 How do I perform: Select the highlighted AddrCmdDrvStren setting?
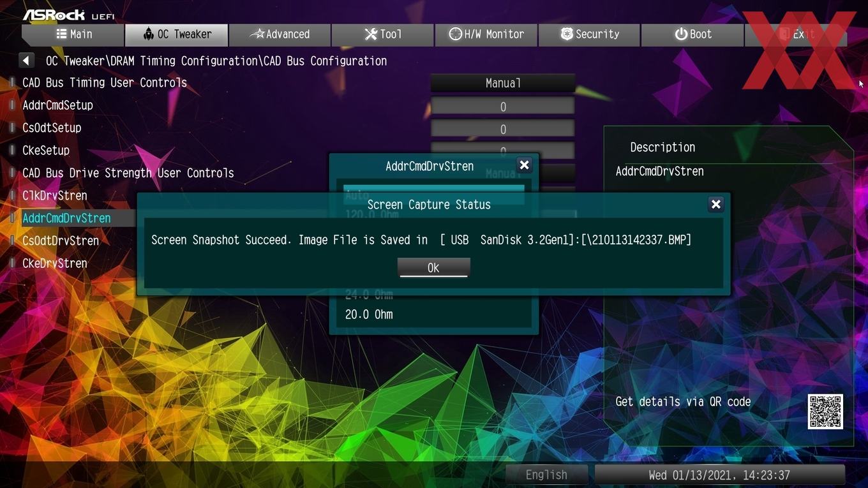coord(66,218)
